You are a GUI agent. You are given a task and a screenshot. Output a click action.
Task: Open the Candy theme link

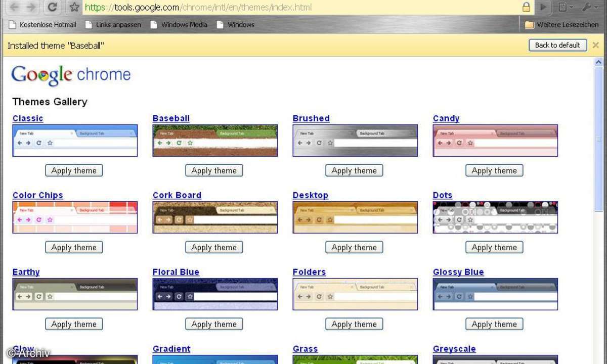point(446,118)
